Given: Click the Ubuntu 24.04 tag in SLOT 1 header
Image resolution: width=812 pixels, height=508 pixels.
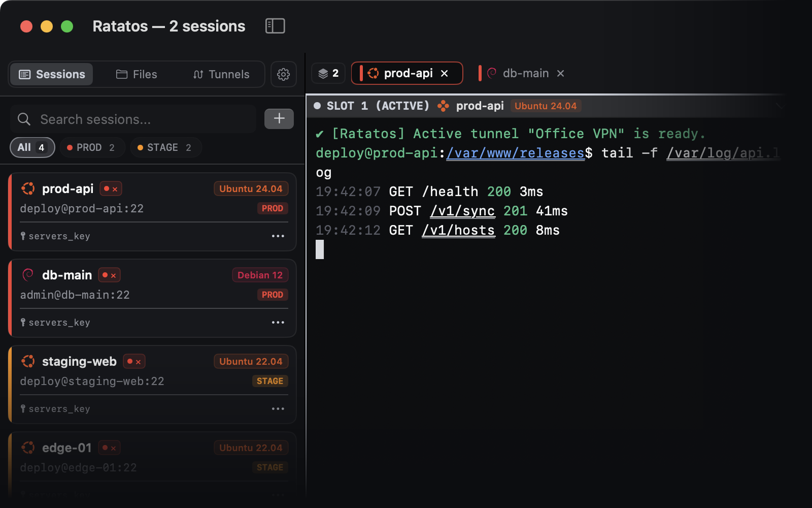Looking at the screenshot, I should pos(546,106).
